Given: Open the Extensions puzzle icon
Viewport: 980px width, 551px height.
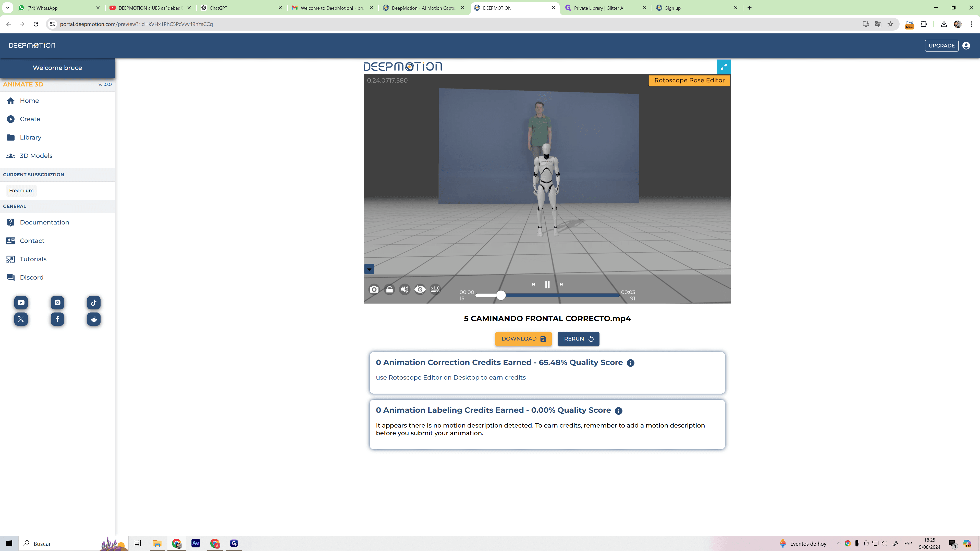Looking at the screenshot, I should tap(924, 24).
